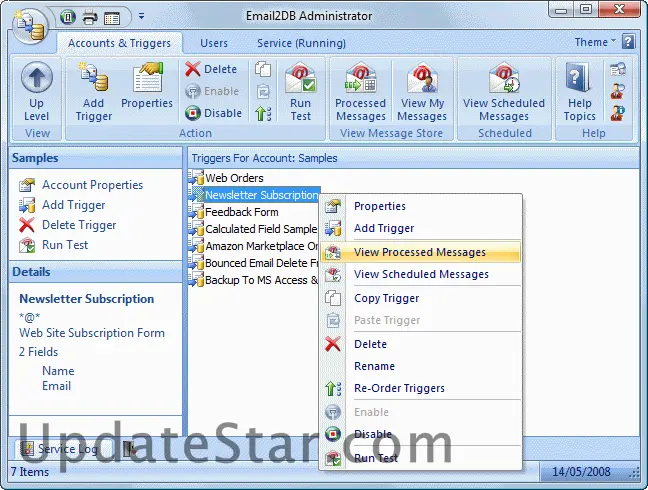648x490 pixels.
Task: Click the Samples panel header
Action: coord(95,158)
